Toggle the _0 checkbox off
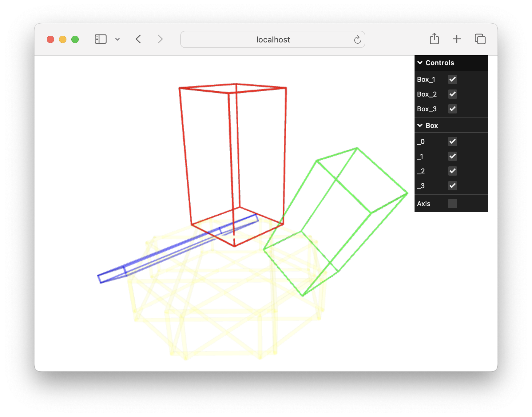 click(453, 141)
